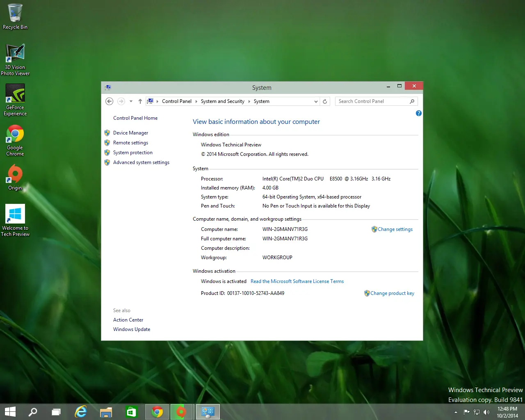Switch to Origin in the taskbar
525x420 pixels.
[181, 412]
